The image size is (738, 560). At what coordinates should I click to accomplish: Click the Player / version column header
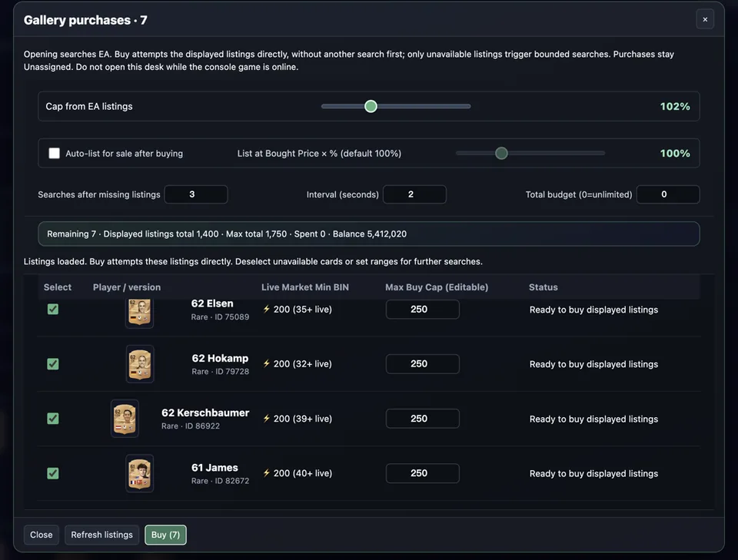[127, 287]
